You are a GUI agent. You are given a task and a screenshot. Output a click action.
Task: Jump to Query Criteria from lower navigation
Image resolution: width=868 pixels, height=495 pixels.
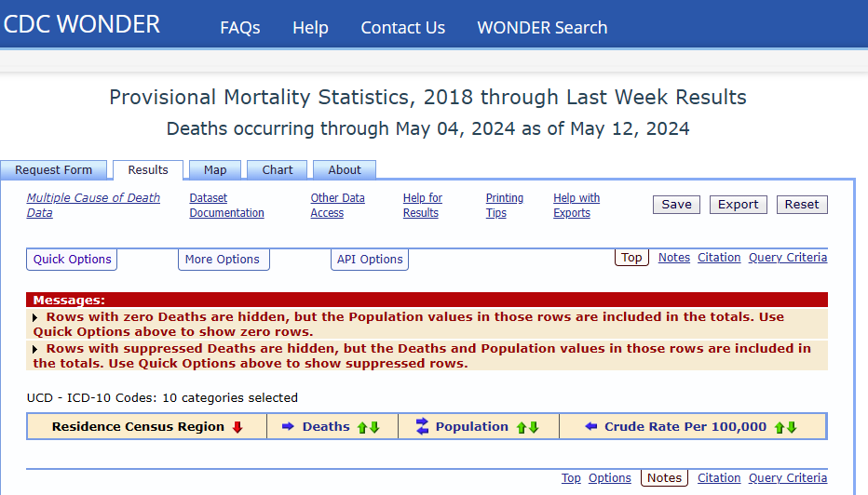788,478
